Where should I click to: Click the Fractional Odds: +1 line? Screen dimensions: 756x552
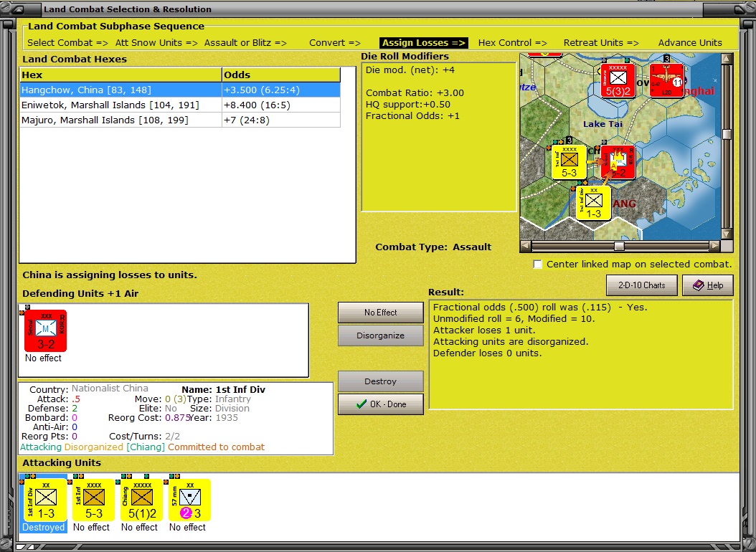(412, 116)
